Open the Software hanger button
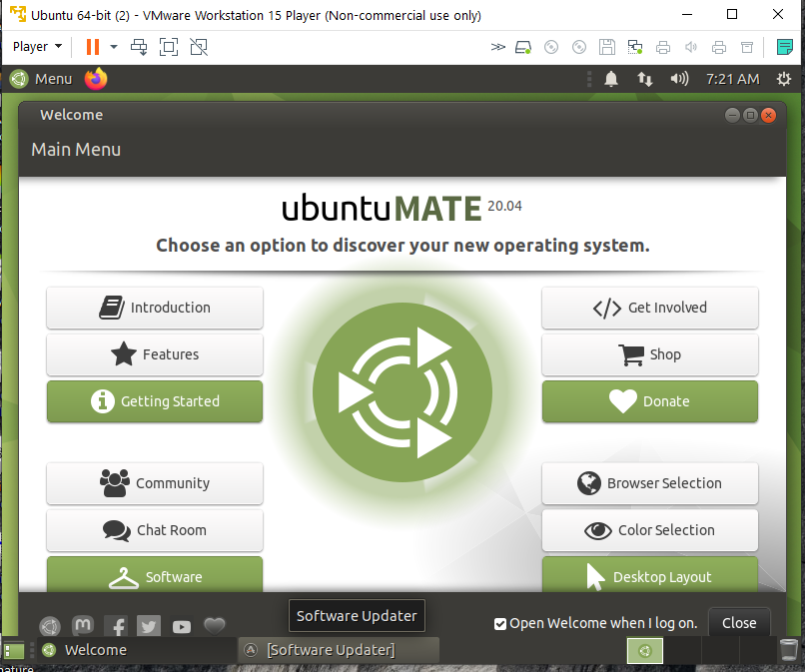Image resolution: width=805 pixels, height=672 pixels. 155,575
